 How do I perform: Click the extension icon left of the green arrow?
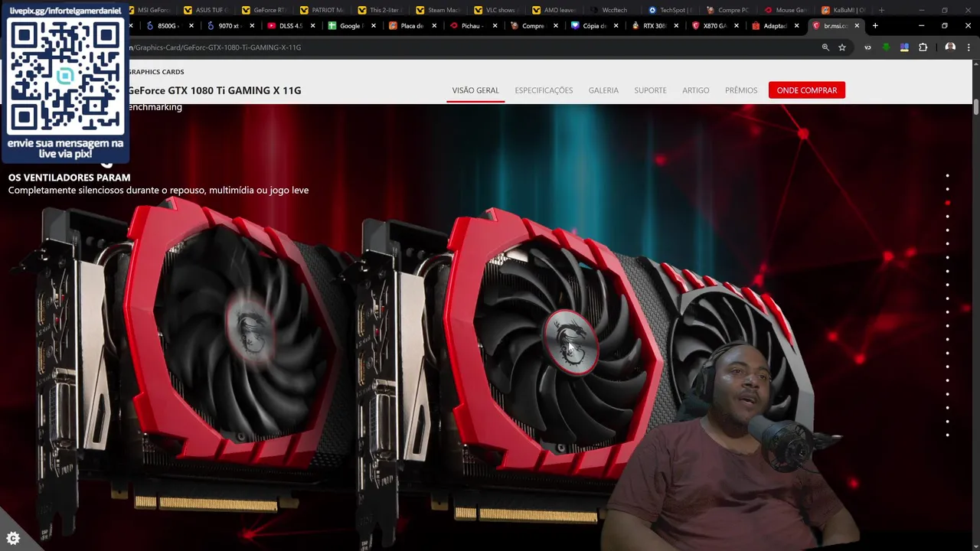867,47
